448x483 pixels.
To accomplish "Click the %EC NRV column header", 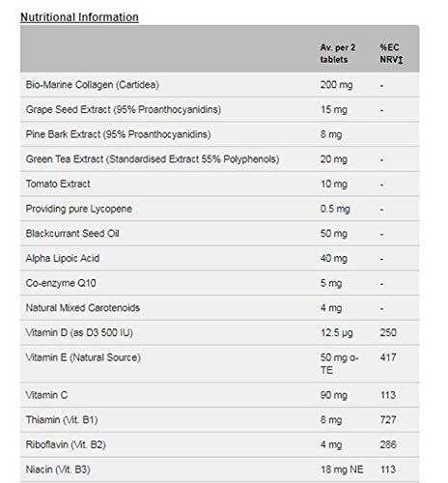I will click(391, 53).
